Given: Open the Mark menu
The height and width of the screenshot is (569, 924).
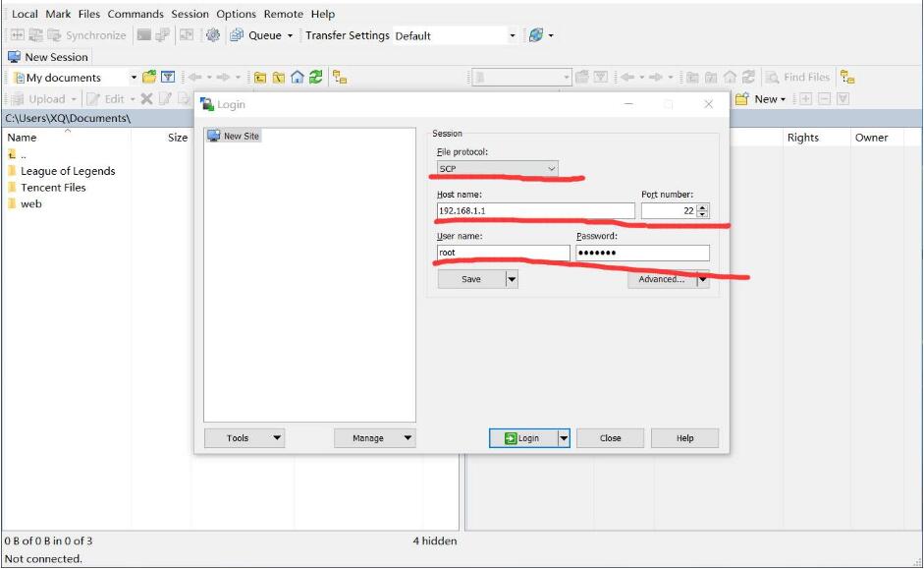Looking at the screenshot, I should coord(58,14).
